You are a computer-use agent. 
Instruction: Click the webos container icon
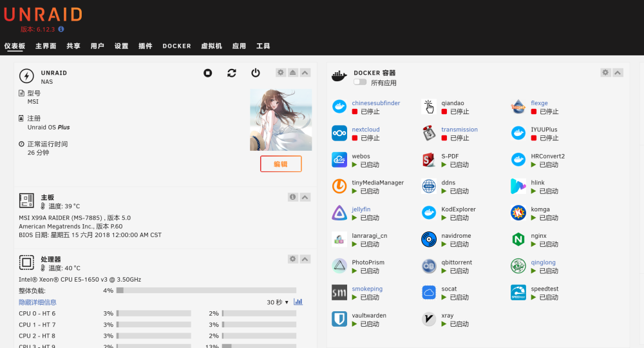point(339,160)
